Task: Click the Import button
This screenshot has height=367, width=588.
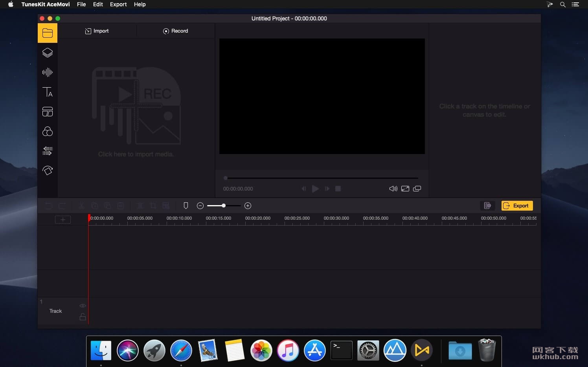Action: 97,31
